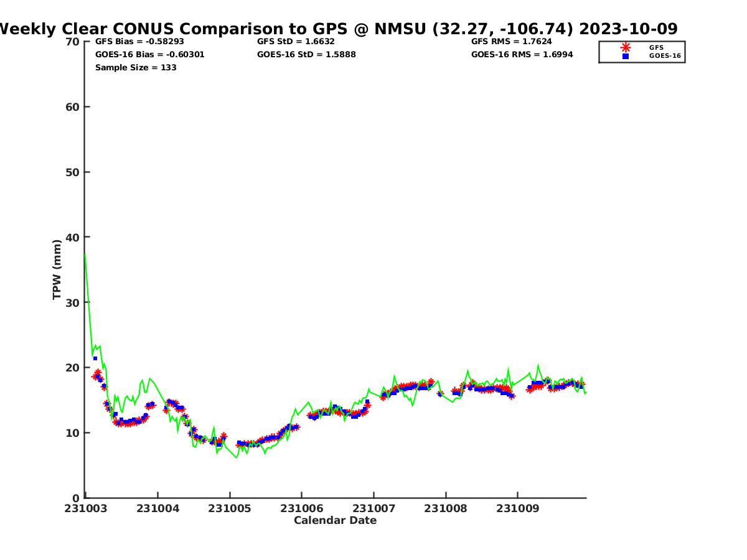
Task: Click the red GFS asterisk legend marker
Action: (x=626, y=47)
